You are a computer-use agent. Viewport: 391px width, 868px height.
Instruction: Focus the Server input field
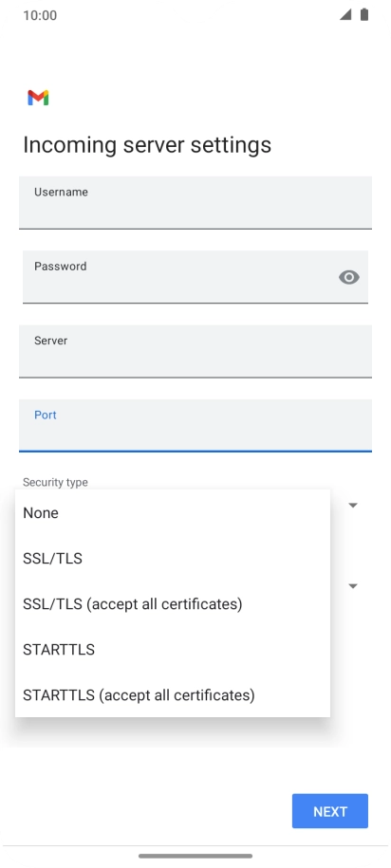point(195,352)
